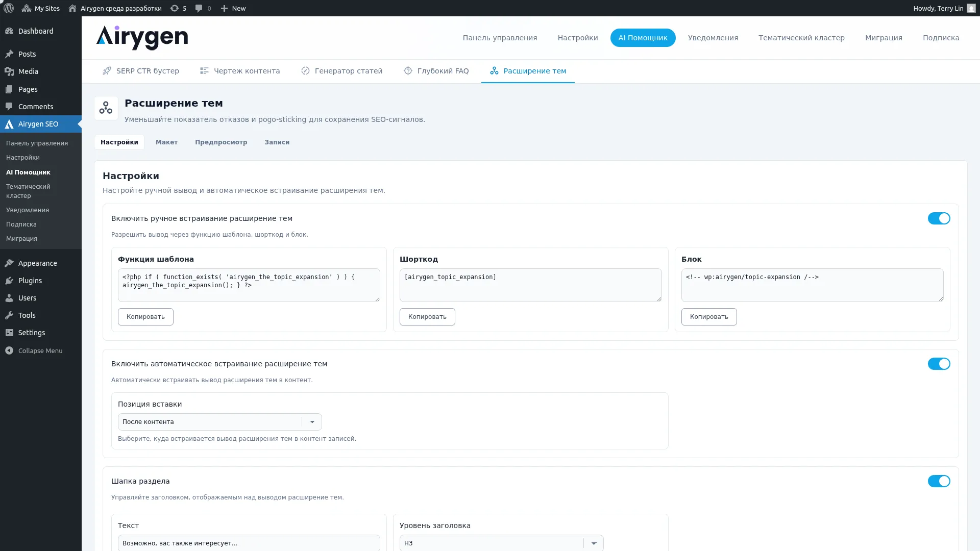Click the home icon beside the site name
The width and height of the screenshot is (980, 551).
tap(72, 8)
